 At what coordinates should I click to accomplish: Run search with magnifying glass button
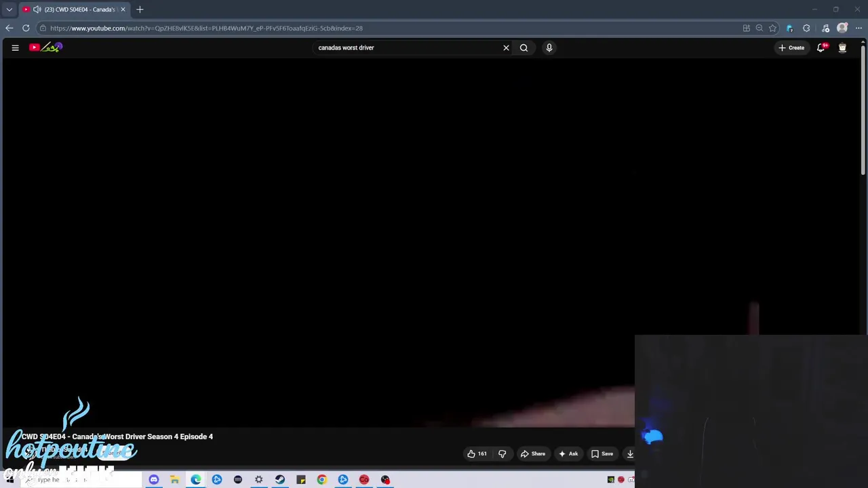[x=524, y=47]
